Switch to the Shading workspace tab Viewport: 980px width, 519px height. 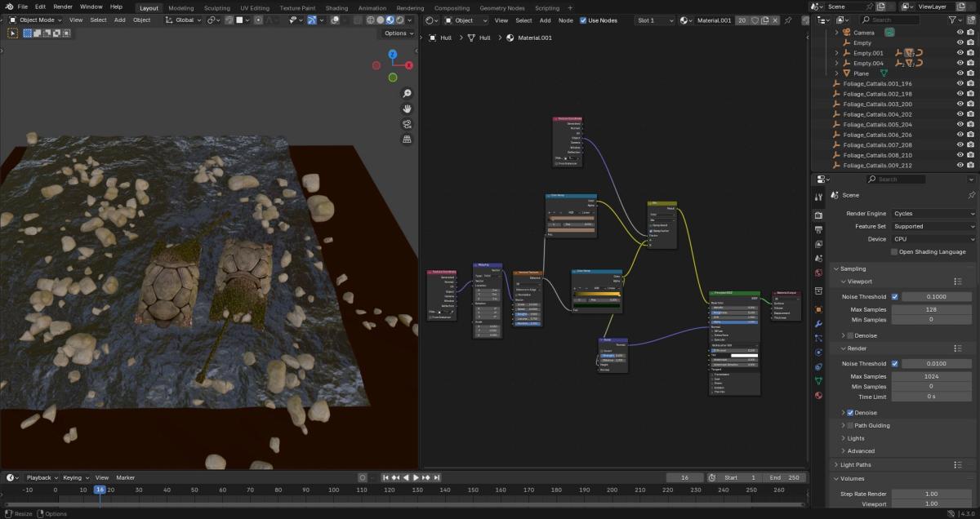(336, 8)
